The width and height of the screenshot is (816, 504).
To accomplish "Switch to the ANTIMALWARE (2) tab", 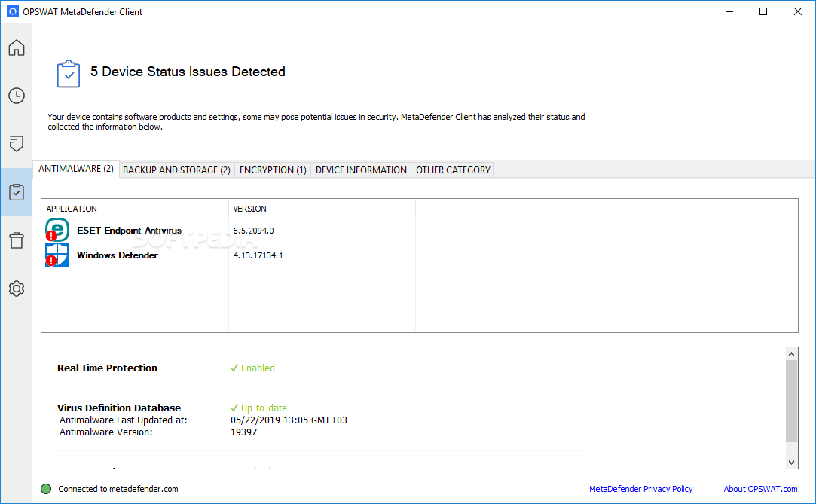I will pyautogui.click(x=76, y=169).
